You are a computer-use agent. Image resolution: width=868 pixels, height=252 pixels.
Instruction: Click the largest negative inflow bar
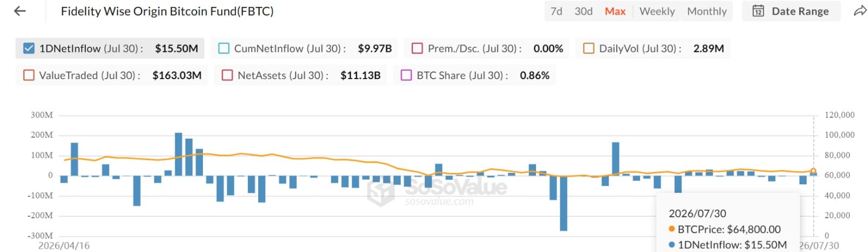pyautogui.click(x=564, y=203)
